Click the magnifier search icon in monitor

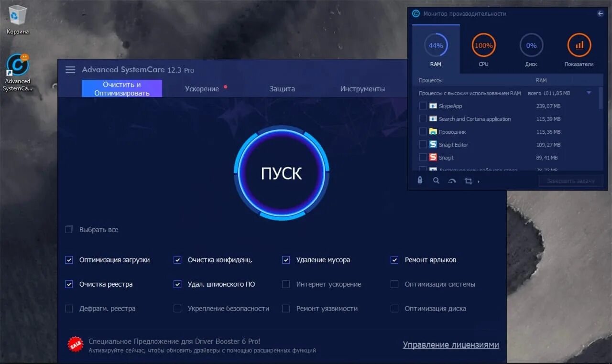coord(436,181)
